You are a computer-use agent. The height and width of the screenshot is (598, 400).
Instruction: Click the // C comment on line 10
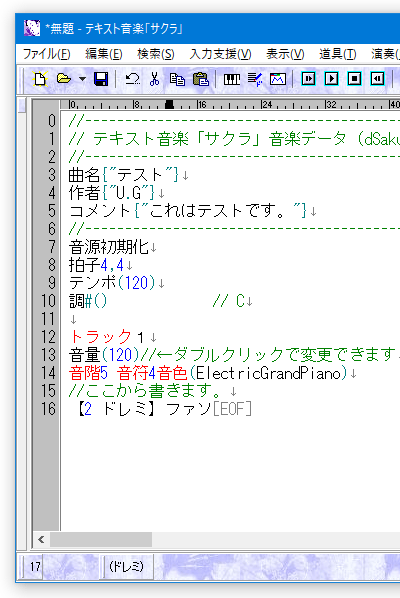coord(228,301)
